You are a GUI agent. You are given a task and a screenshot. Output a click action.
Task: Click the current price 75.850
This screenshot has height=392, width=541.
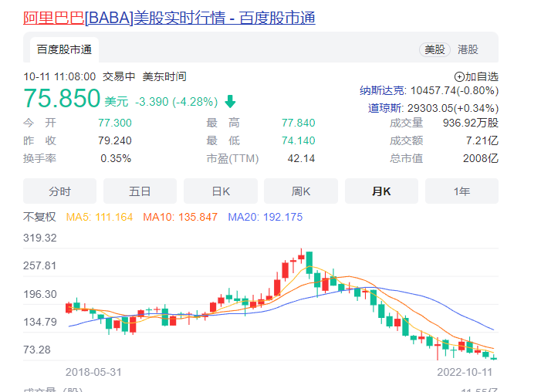coord(62,98)
